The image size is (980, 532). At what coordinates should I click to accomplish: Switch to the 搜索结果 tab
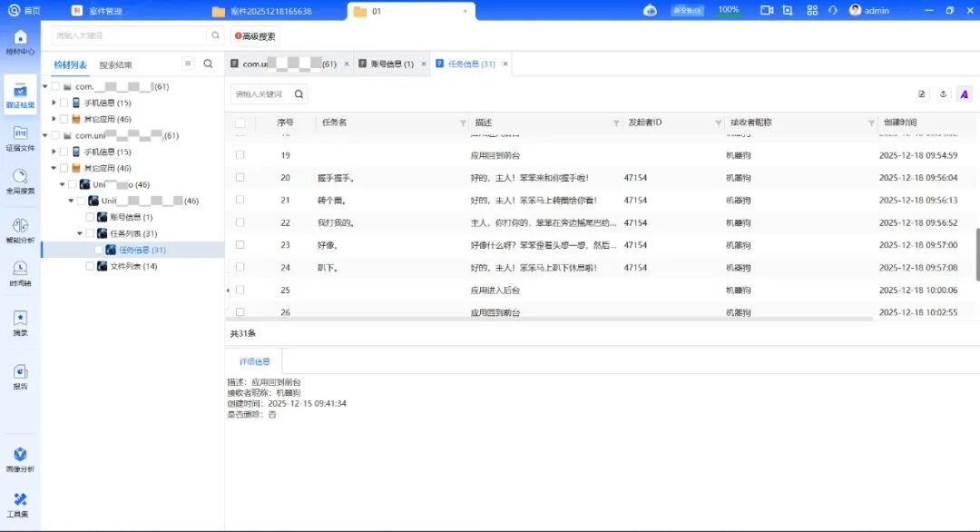pos(115,64)
